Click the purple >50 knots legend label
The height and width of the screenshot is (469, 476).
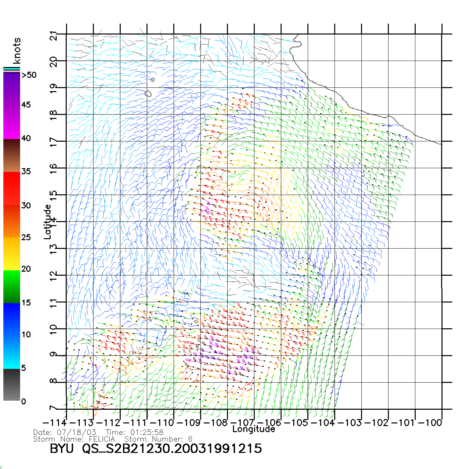(x=29, y=75)
